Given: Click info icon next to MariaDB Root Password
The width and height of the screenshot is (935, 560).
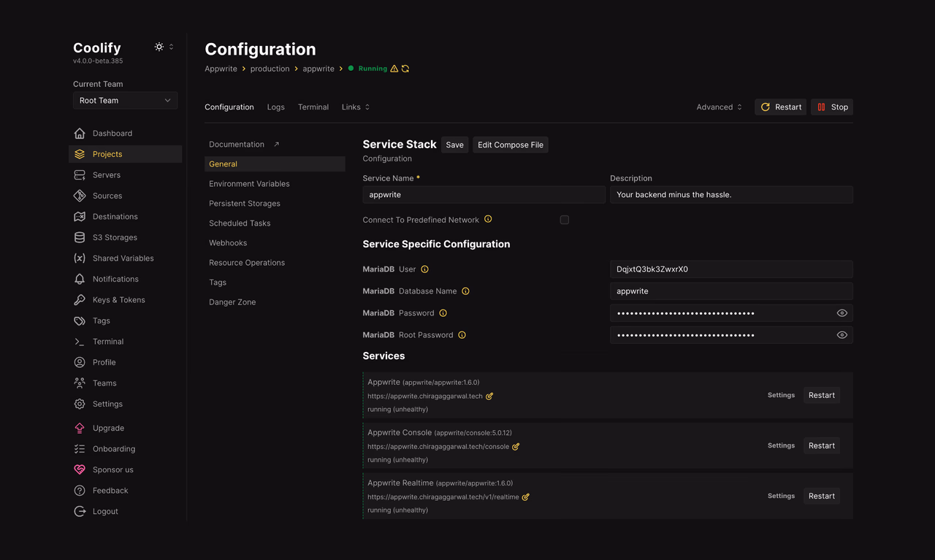Looking at the screenshot, I should click(x=462, y=335).
